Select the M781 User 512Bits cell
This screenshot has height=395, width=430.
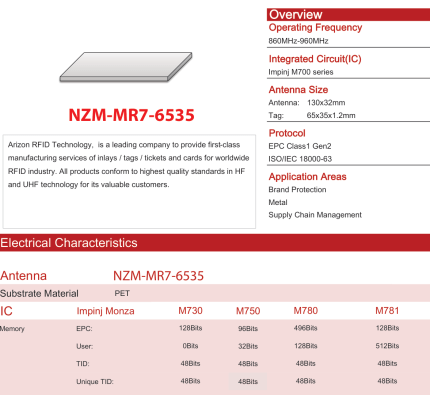coord(387,346)
